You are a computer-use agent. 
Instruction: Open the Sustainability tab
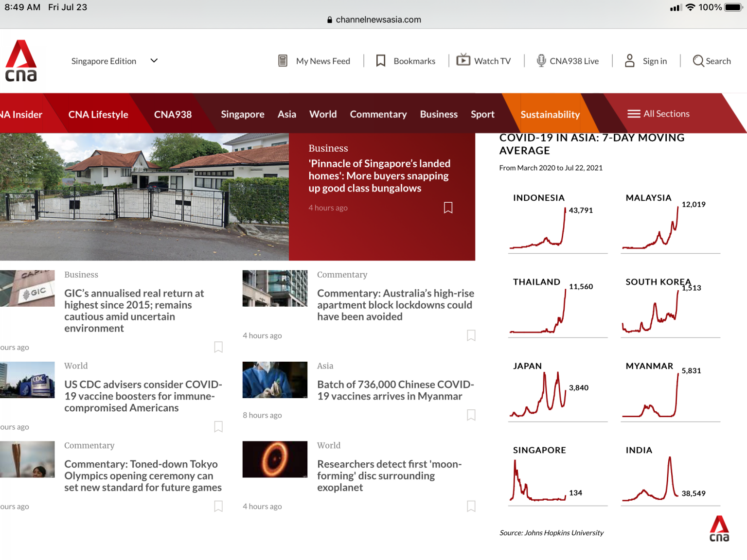point(550,115)
